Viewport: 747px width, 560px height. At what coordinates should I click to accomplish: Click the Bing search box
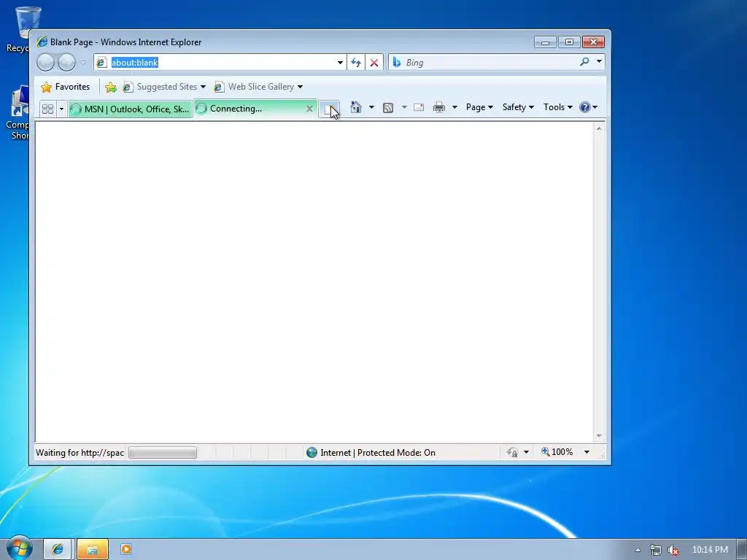[484, 63]
